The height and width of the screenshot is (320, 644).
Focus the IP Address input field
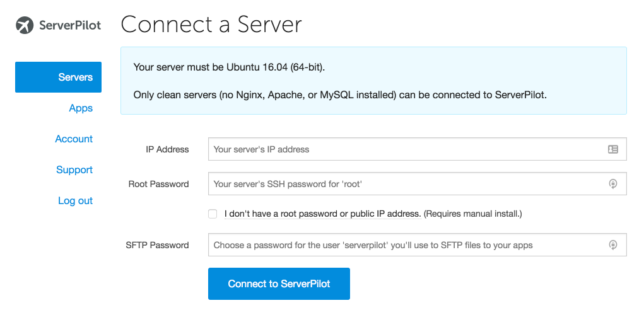point(418,149)
